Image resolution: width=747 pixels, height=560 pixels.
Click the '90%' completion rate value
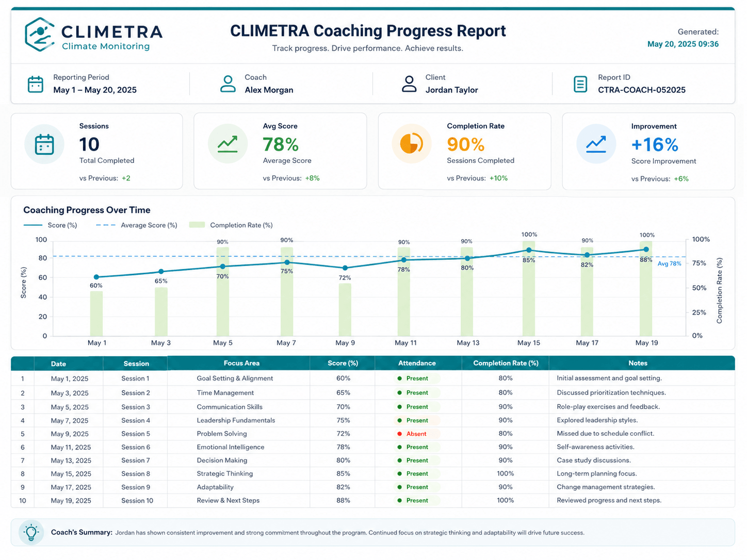[465, 144]
